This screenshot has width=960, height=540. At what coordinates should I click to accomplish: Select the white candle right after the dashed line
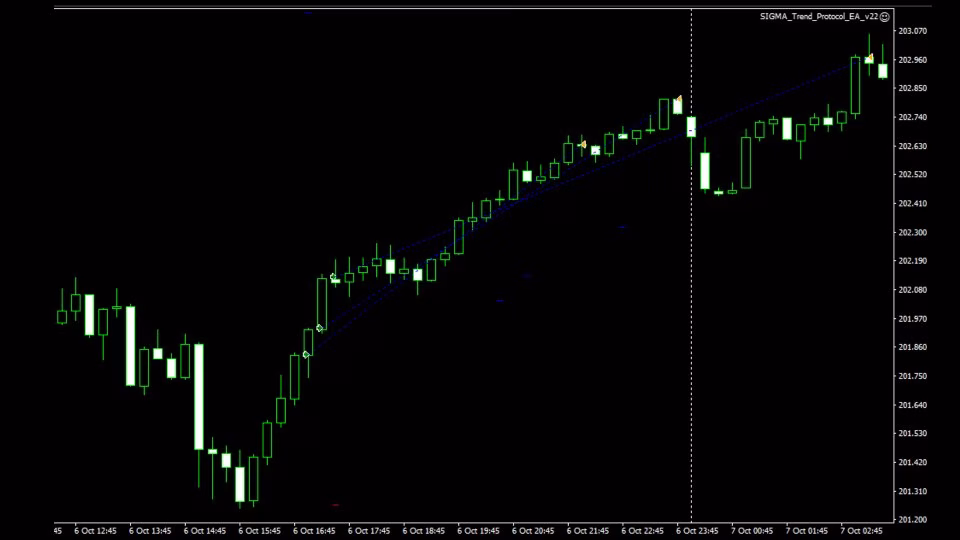[x=705, y=171]
